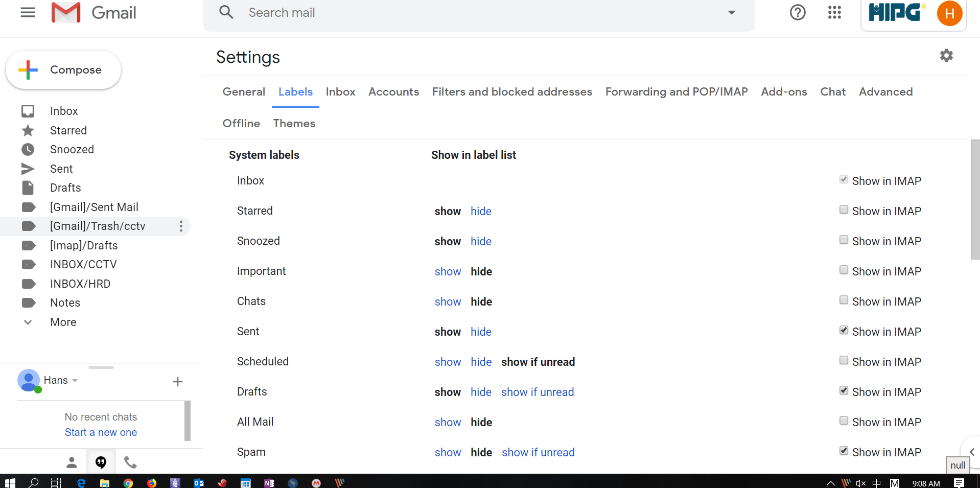Open the Forwarding and POP/IMAP tab
The image size is (980, 488).
[676, 92]
